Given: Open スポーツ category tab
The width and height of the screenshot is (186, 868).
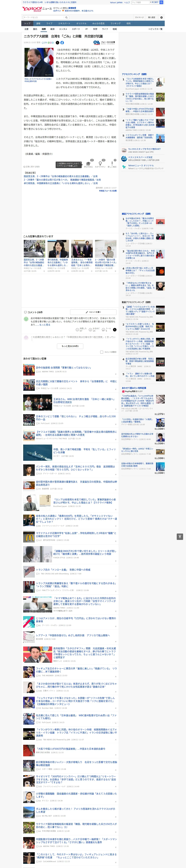Looking at the screenshot, I should point(76,29).
